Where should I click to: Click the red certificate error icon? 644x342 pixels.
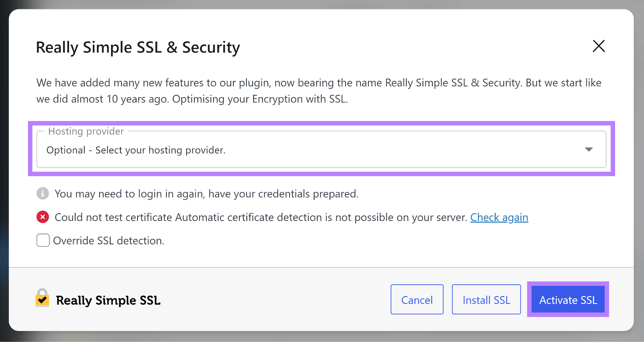(43, 217)
